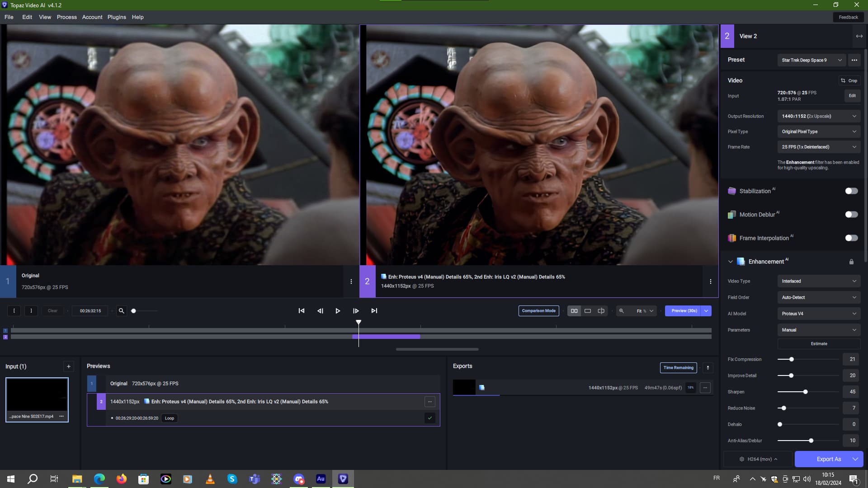Enable the Stabilization toggle

tap(851, 191)
